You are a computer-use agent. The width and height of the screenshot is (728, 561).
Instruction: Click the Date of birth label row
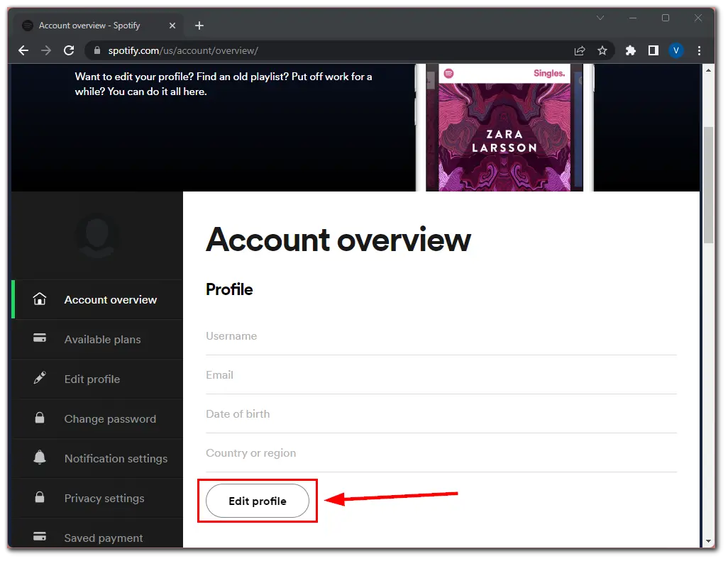point(441,414)
